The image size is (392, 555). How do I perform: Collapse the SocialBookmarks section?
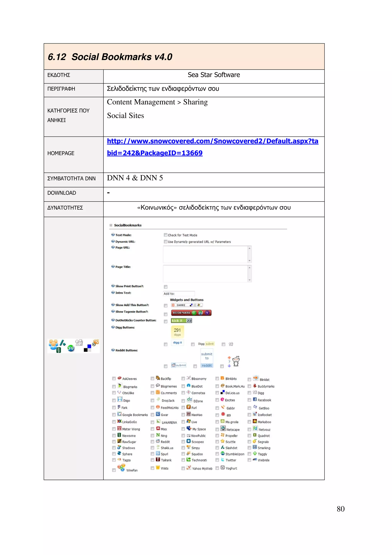point(111,225)
